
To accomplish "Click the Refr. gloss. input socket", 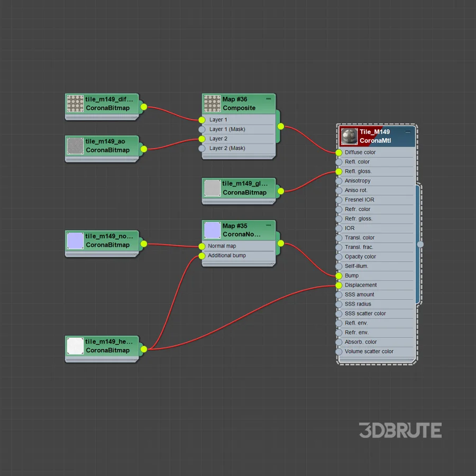I will click(x=339, y=219).
